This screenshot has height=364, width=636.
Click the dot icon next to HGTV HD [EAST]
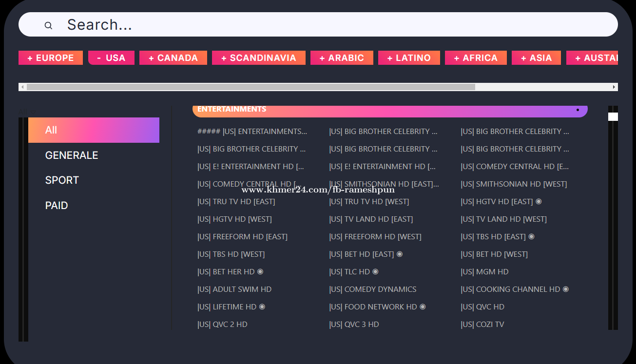[539, 201]
